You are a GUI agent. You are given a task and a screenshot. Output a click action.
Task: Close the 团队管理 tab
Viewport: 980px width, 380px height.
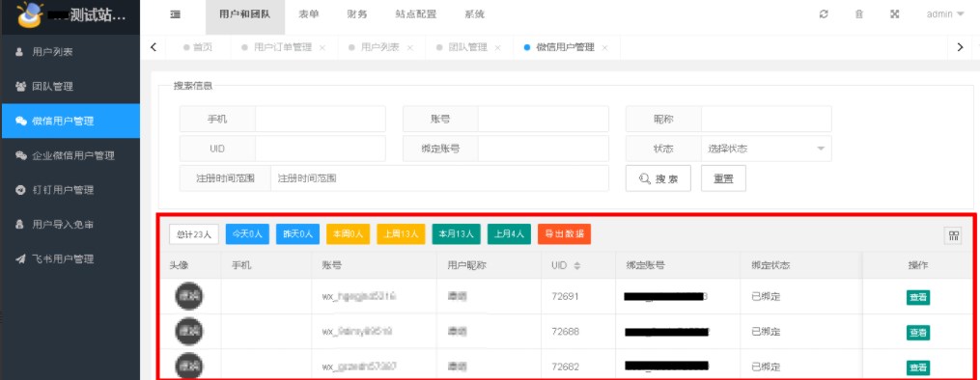497,47
